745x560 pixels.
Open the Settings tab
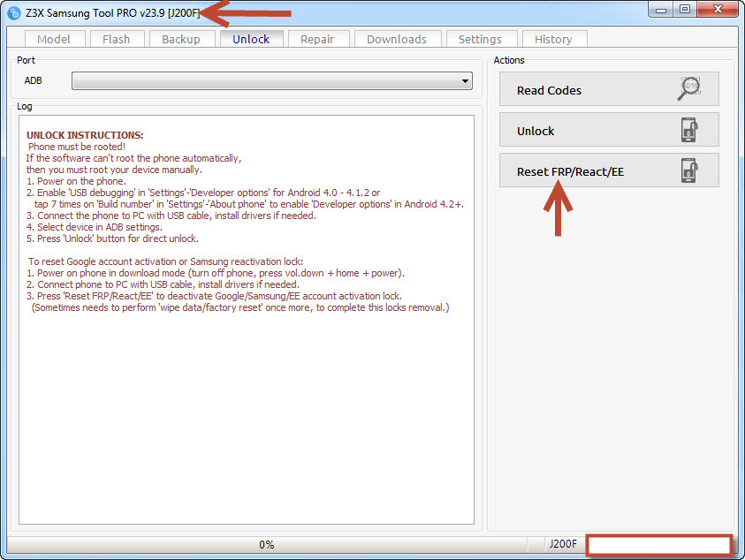pyautogui.click(x=480, y=39)
